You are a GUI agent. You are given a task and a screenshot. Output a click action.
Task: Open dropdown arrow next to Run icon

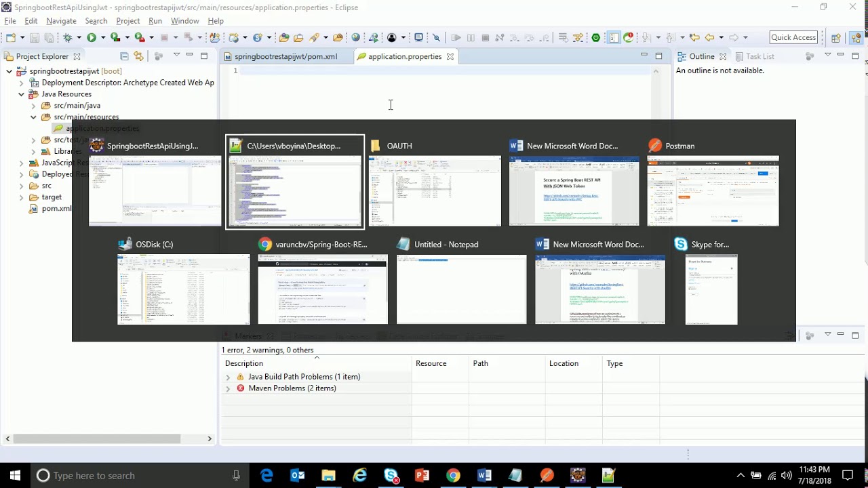coord(103,37)
